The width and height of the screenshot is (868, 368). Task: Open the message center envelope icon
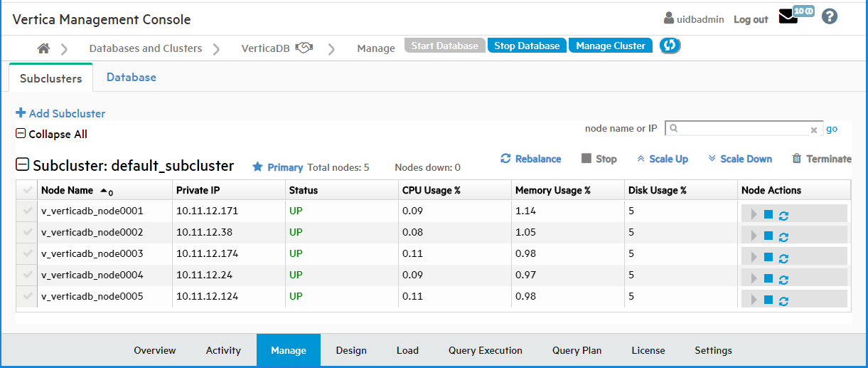coord(788,18)
